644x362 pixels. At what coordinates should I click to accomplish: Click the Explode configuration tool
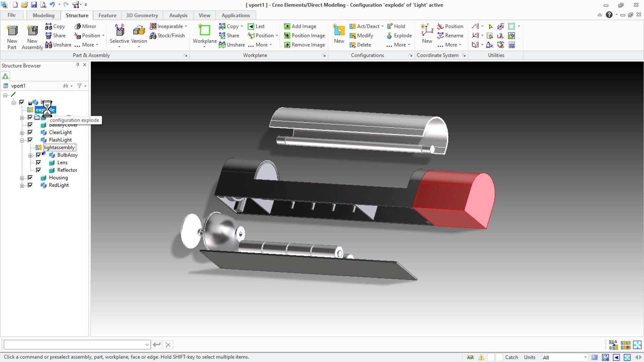[x=399, y=36]
